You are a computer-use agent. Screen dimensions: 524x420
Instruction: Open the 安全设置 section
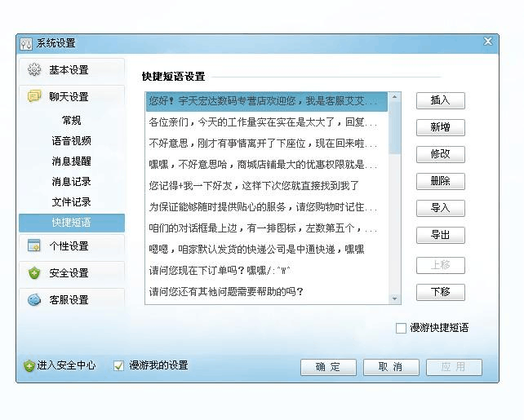(72, 272)
